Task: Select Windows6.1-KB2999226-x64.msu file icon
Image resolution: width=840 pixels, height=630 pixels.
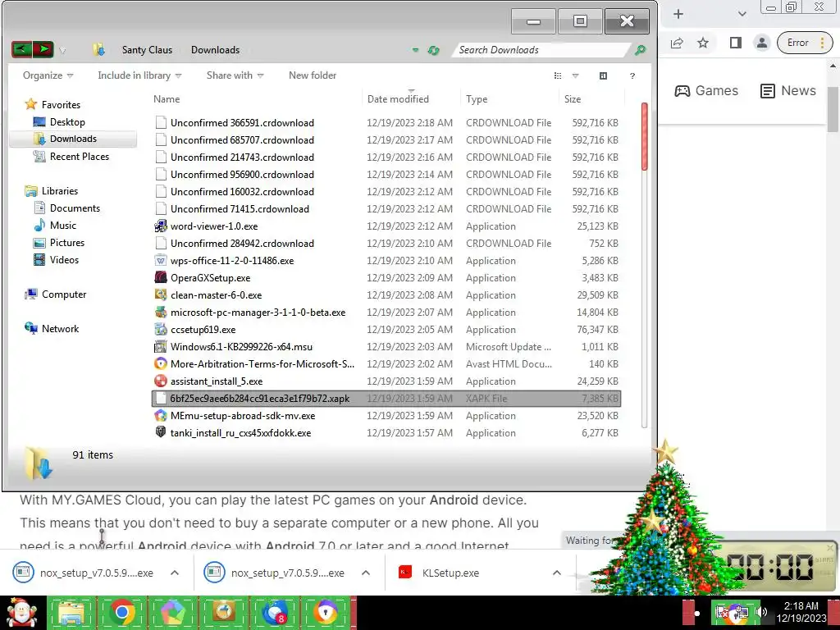Action: click(160, 346)
